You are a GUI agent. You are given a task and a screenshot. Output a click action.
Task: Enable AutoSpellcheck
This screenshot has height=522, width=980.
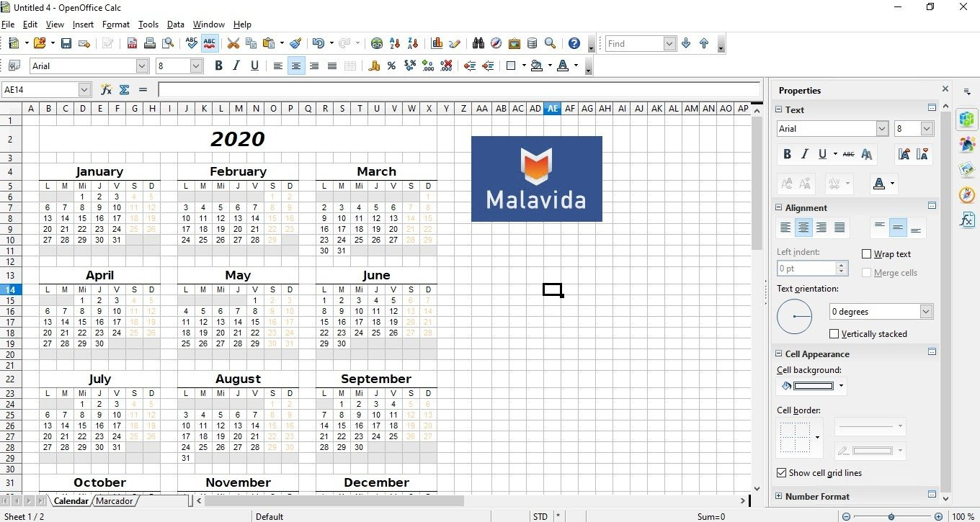(210, 43)
